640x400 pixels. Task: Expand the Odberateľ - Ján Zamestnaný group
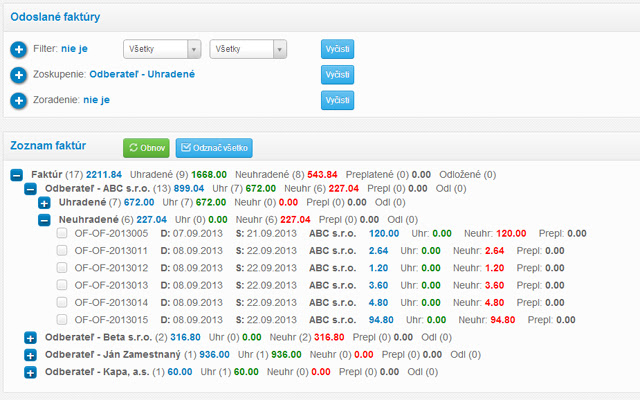30,355
